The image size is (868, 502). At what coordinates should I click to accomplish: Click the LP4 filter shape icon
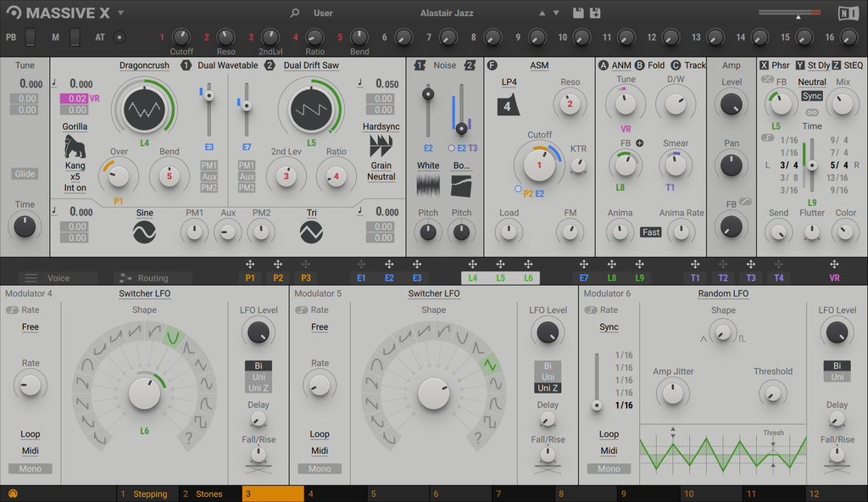coord(508,105)
